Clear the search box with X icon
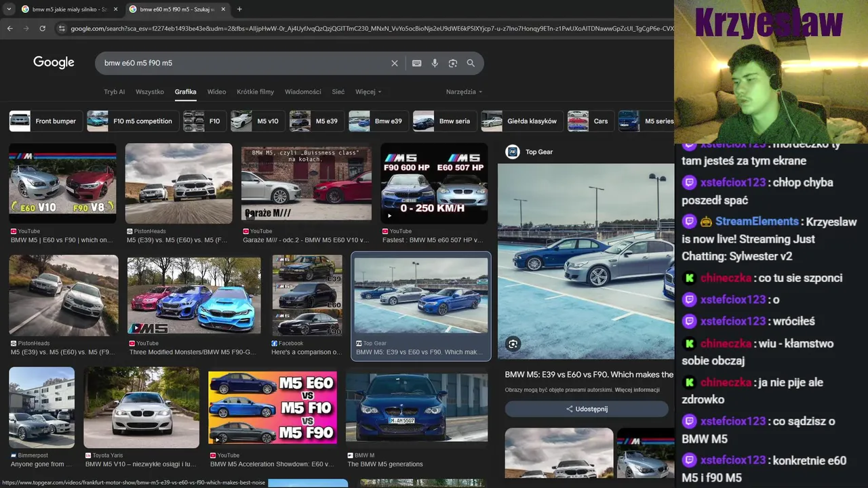Viewport: 868px width, 488px height. 395,63
